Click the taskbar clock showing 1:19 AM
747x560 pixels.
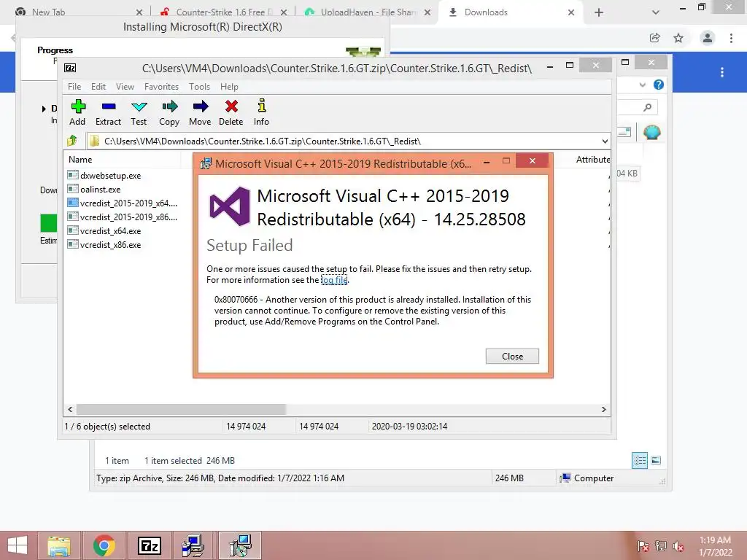pyautogui.click(x=715, y=546)
